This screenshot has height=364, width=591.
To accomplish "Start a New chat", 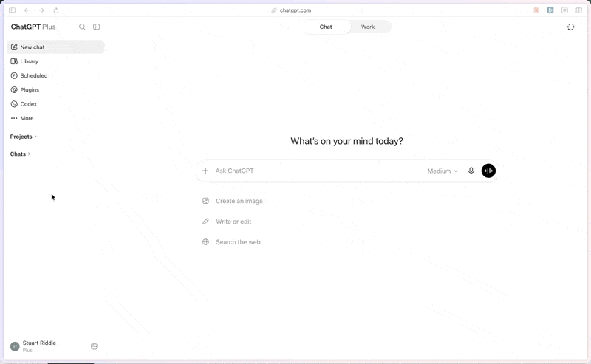I will [x=55, y=47].
